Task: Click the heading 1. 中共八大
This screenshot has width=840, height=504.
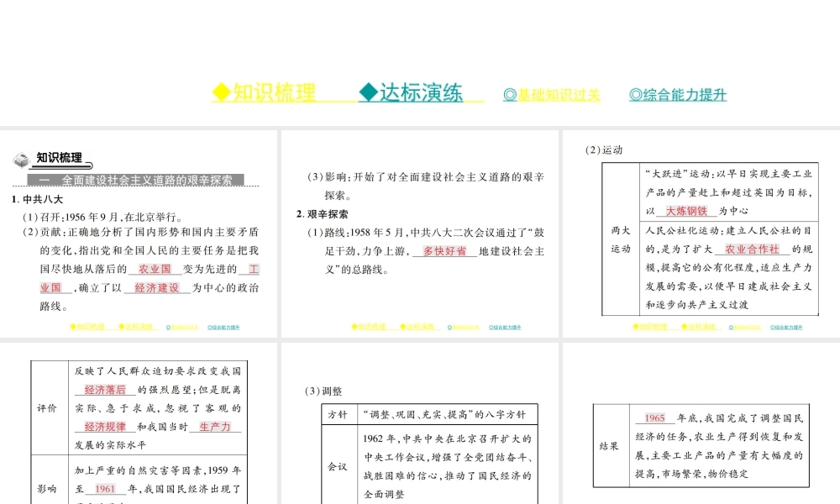Action: coord(37,199)
